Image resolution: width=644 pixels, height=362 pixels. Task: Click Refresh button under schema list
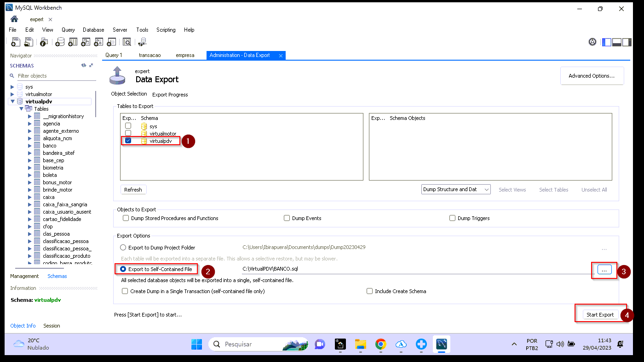tap(133, 190)
